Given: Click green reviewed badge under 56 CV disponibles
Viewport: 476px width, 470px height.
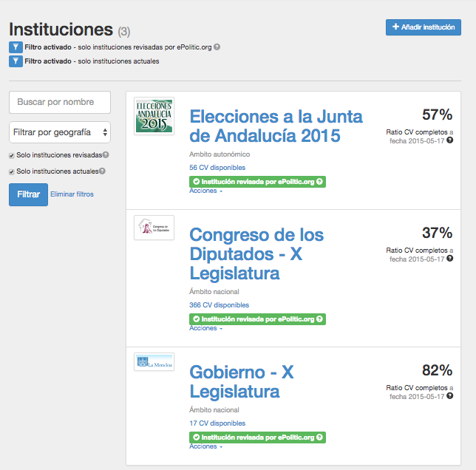Looking at the screenshot, I should (257, 182).
